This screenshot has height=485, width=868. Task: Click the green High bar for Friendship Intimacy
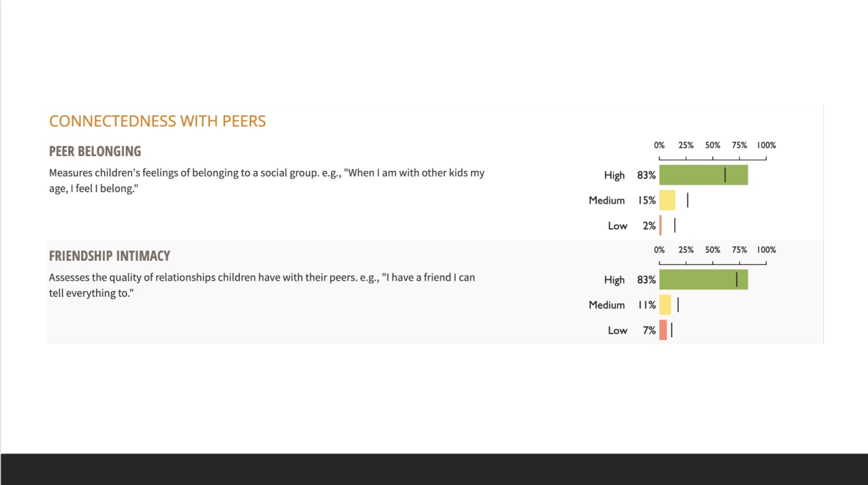pos(703,280)
